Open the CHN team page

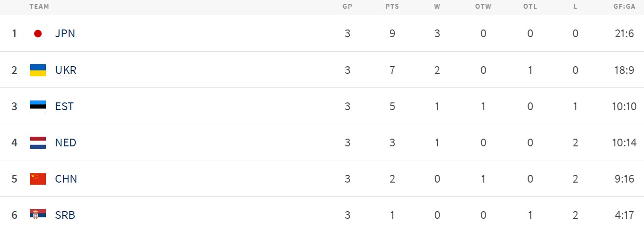coord(66,179)
